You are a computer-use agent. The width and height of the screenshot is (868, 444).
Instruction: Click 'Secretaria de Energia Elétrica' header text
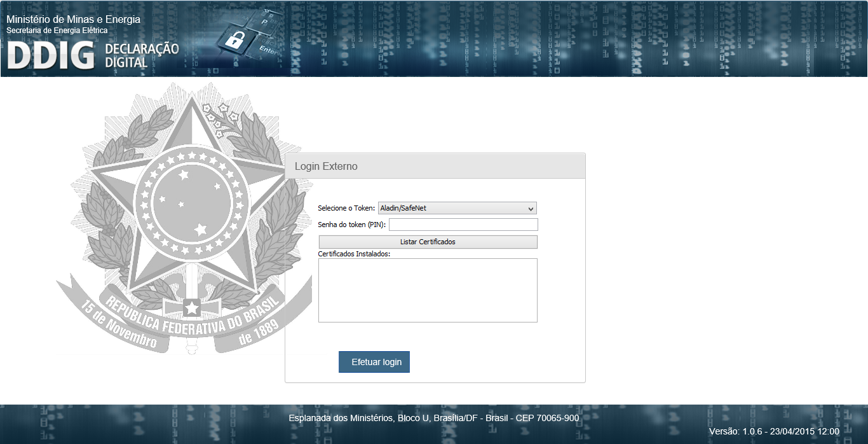57,31
